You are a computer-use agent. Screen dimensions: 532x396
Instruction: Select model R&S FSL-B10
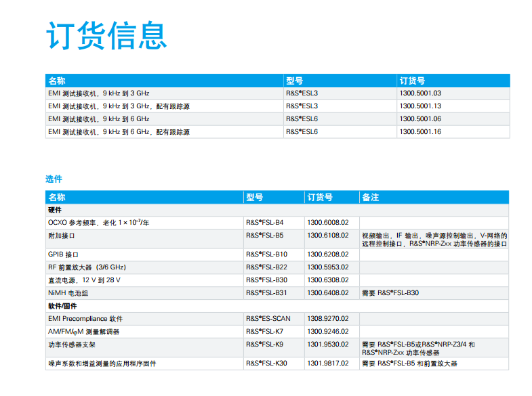(x=267, y=255)
